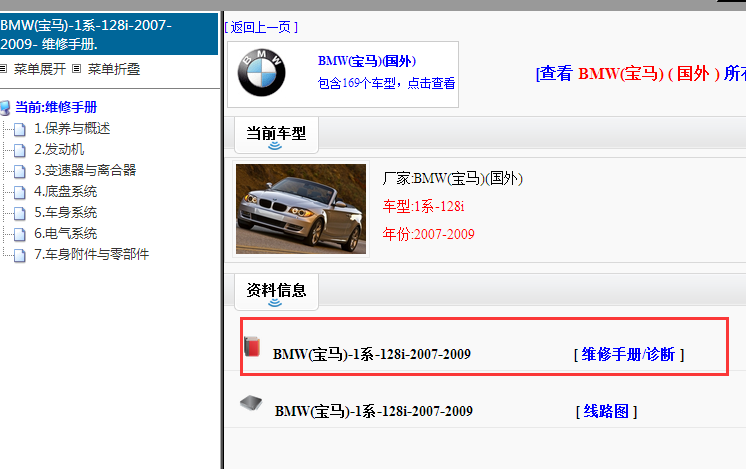Click page icon next to 6.电气系统

pos(20,234)
